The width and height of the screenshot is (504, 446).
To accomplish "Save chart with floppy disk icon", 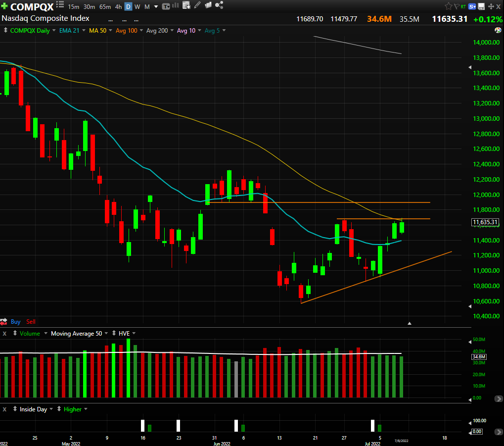I will 481,6.
